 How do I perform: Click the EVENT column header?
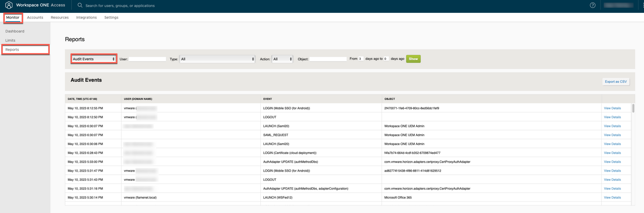pos(268,99)
